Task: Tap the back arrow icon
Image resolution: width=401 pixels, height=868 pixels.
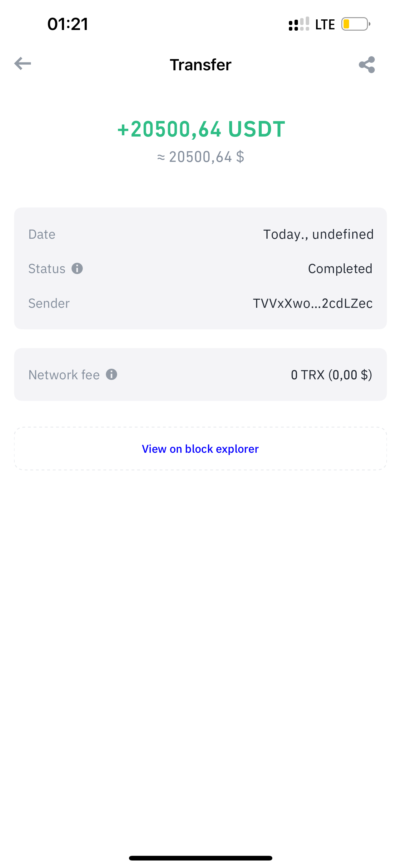Action: coord(22,63)
